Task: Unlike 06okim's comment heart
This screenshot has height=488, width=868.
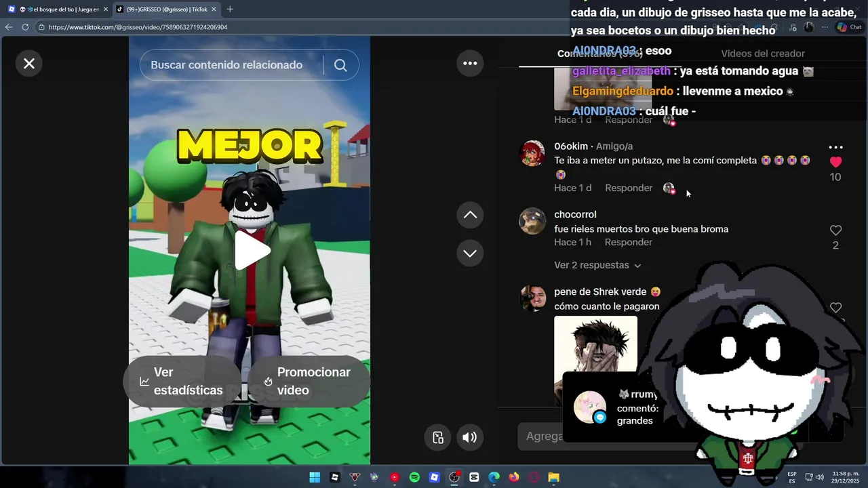Action: pyautogui.click(x=835, y=162)
